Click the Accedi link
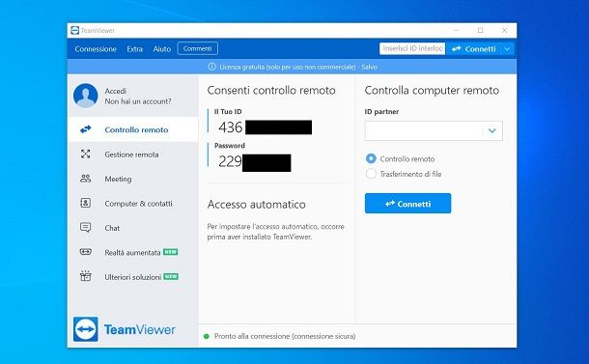589x364 pixels. (x=116, y=91)
